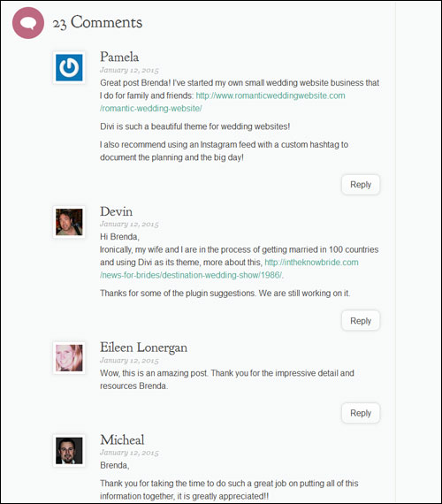The width and height of the screenshot is (442, 504).
Task: Click the Eileen Lonergan commenter name
Action: tap(143, 347)
